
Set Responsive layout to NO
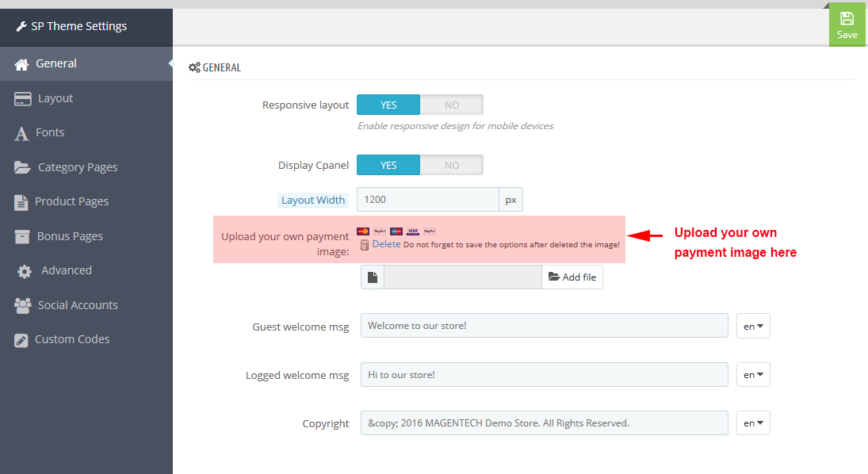452,105
